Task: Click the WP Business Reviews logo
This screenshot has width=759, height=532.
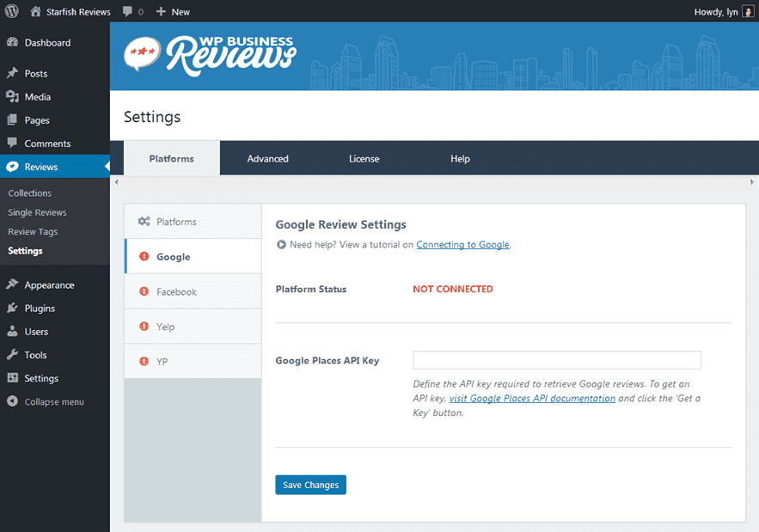Action: click(210, 56)
